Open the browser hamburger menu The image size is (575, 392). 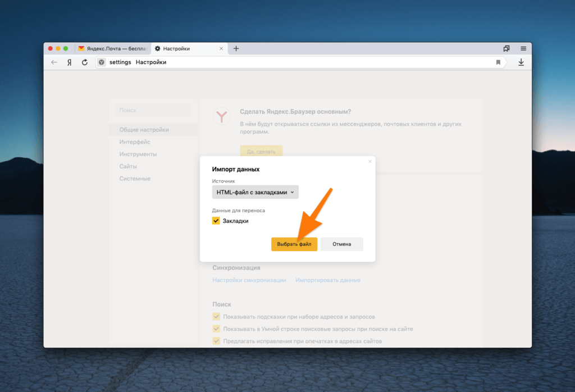coord(523,48)
